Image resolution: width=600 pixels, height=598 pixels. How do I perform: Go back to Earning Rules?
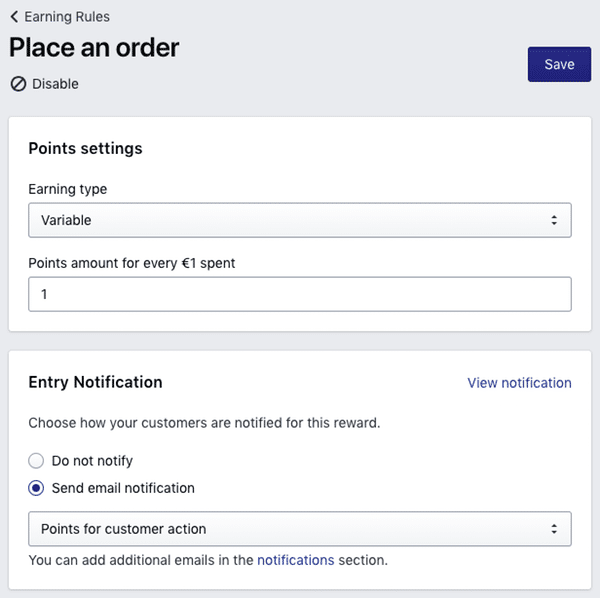point(66,17)
